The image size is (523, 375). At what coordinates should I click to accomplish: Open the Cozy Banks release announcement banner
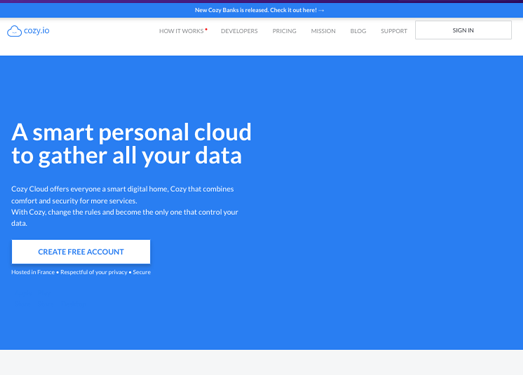[259, 10]
